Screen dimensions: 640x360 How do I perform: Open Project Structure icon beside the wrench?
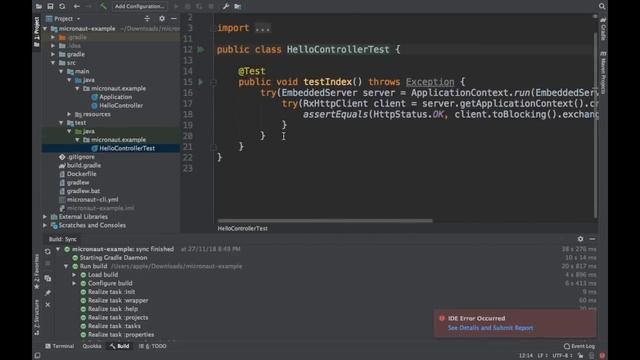tap(238, 6)
